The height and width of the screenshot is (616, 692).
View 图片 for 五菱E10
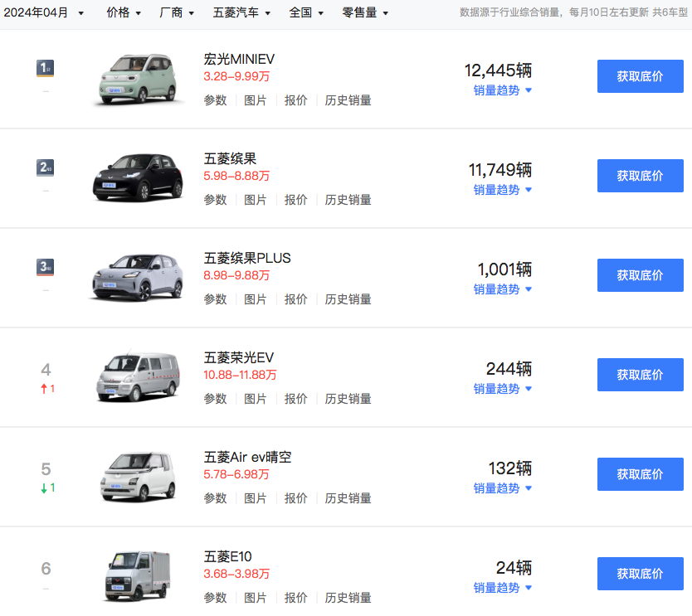point(256,598)
